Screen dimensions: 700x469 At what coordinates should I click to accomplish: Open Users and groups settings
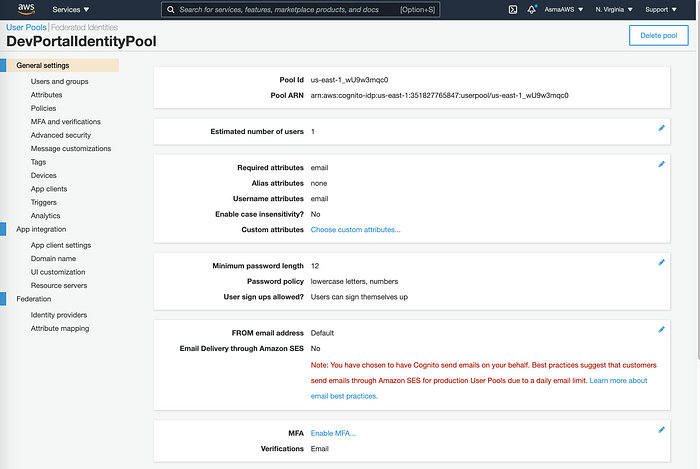click(59, 81)
